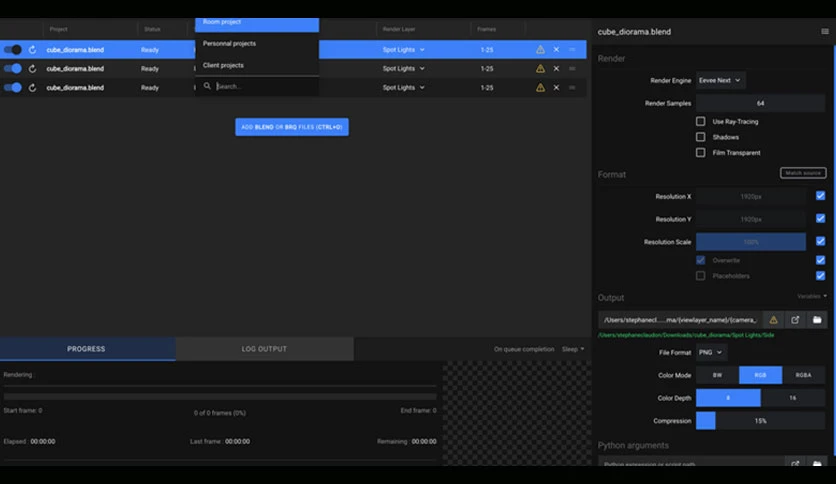836x484 pixels.
Task: Open Spot Lights dropdown in middle row
Action: [404, 68]
